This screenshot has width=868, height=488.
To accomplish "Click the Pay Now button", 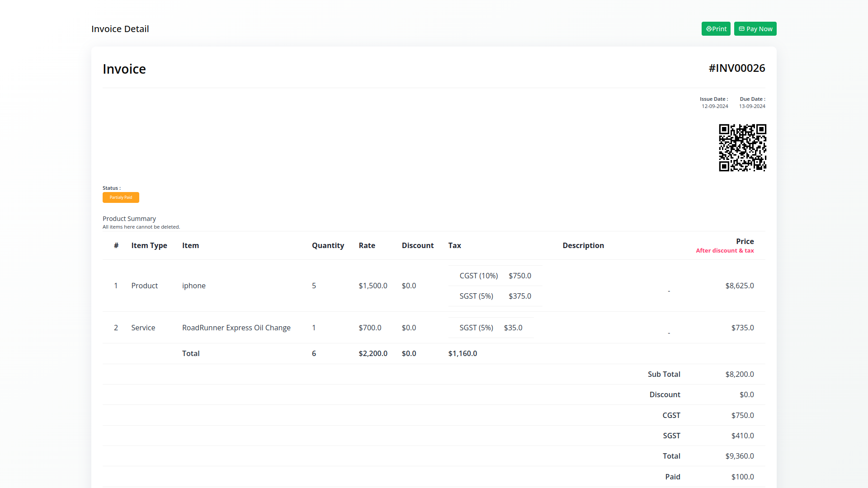I will coord(755,29).
